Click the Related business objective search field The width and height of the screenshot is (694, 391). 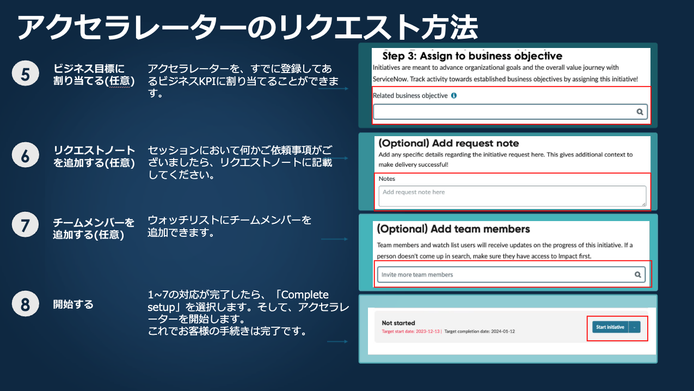[x=510, y=112]
